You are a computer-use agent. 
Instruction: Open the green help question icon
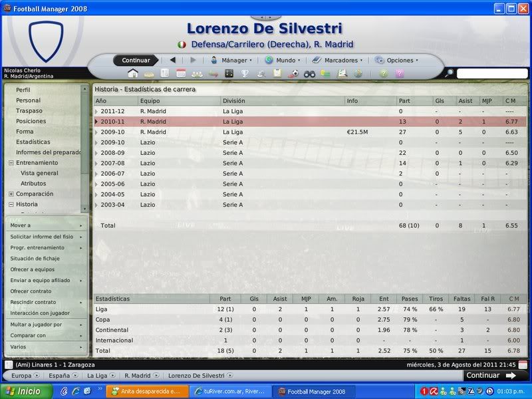coord(384,73)
